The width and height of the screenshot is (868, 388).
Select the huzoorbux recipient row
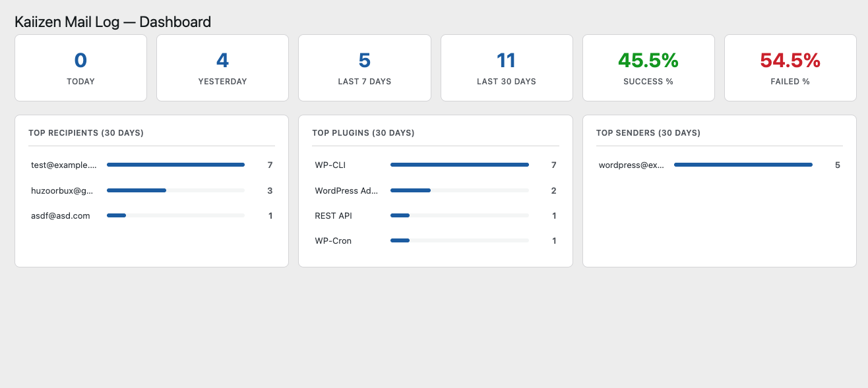152,190
